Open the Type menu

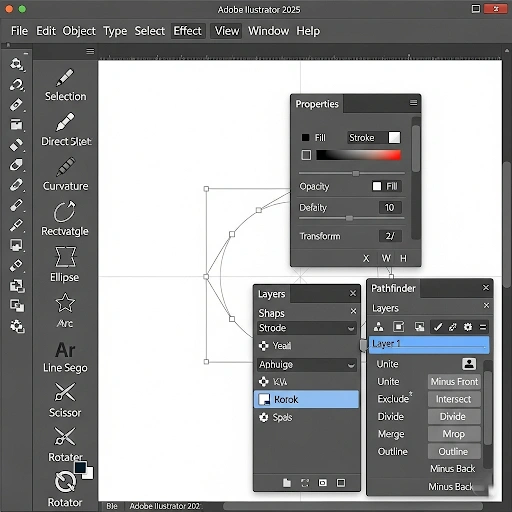(115, 31)
